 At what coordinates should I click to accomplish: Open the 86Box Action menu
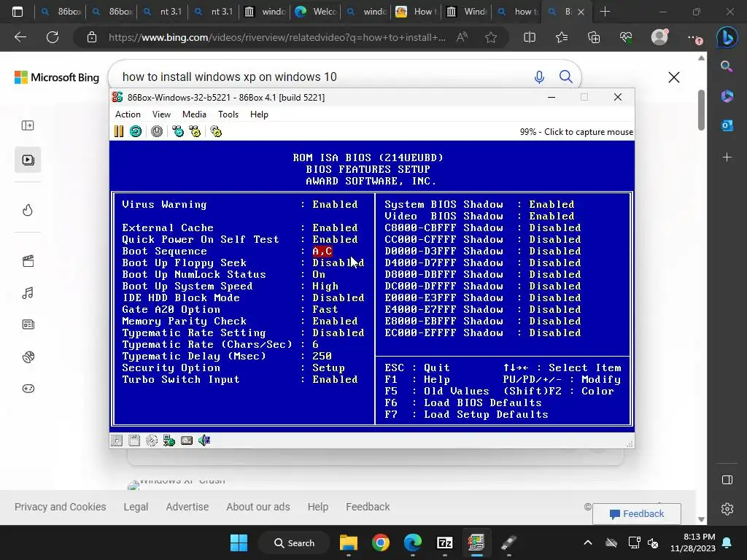[x=128, y=114]
